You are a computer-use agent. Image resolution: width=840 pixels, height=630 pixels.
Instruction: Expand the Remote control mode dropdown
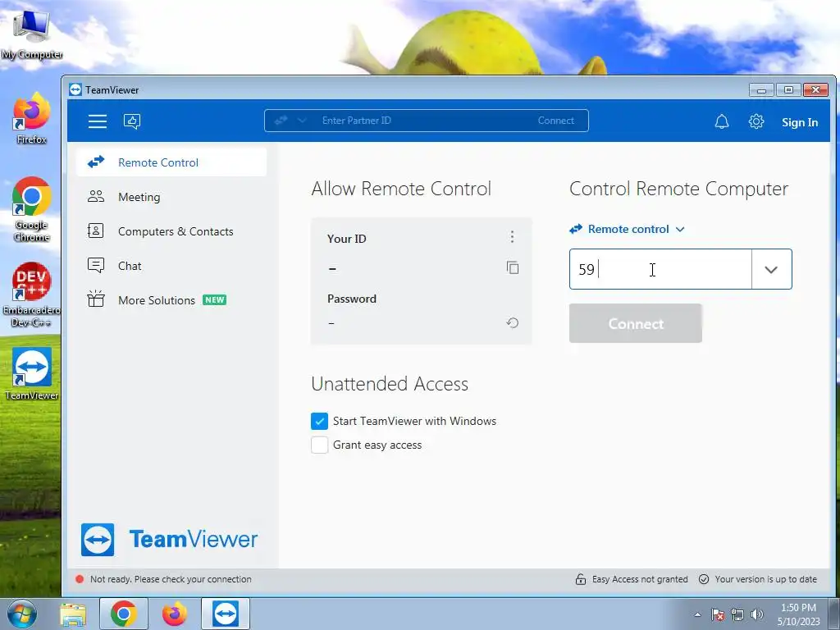[627, 230]
